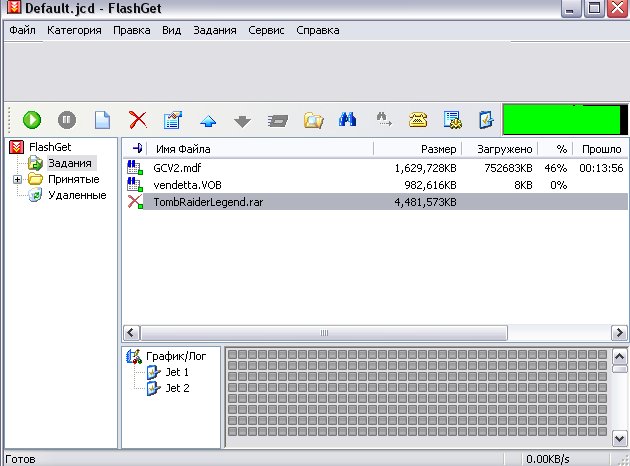Open job properties toolbar icon

(x=173, y=120)
